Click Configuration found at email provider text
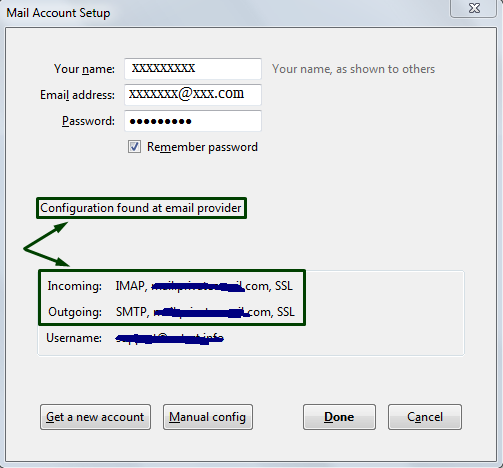 141,208
